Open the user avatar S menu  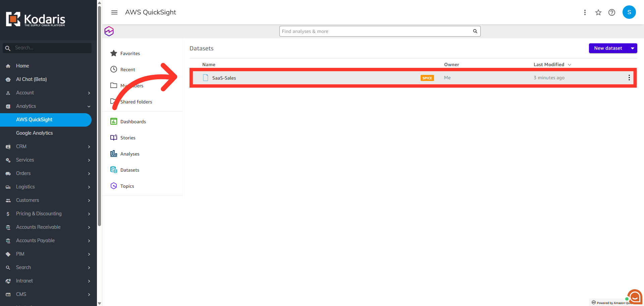(x=629, y=12)
